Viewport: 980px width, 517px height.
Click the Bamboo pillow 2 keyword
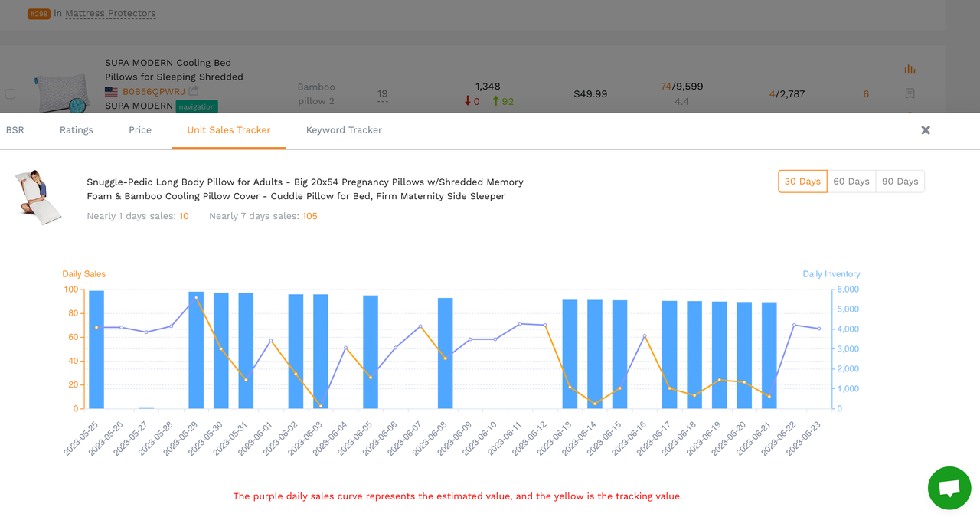pos(316,94)
